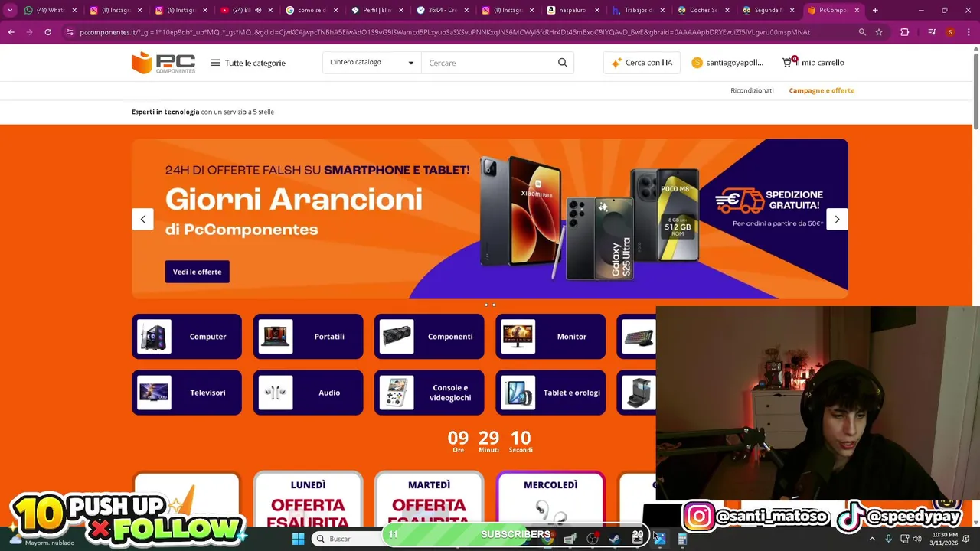The width and height of the screenshot is (980, 551).
Task: Open Tablet e orologi category tile
Action: point(550,393)
